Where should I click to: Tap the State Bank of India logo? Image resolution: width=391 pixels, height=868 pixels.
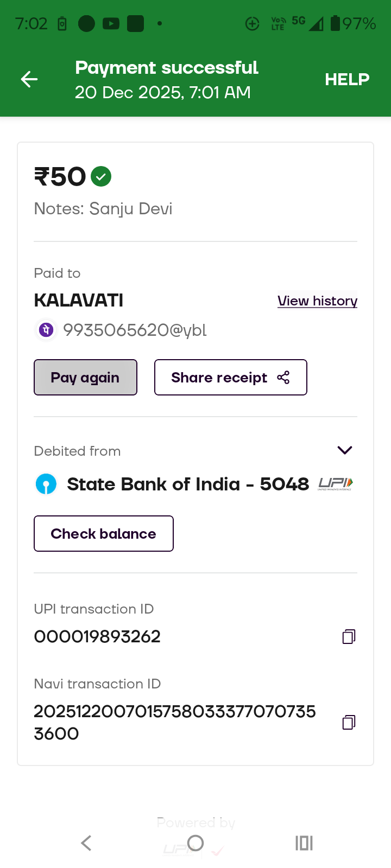(46, 484)
